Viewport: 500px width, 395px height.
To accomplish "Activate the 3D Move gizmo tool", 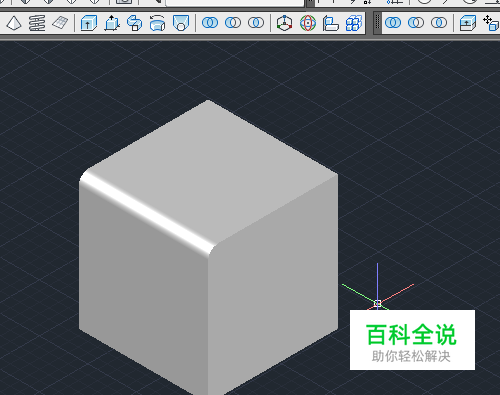I will 284,23.
